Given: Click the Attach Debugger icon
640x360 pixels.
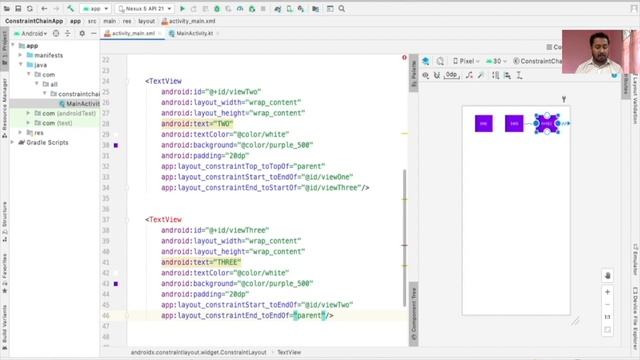Looking at the screenshot, I should click(x=252, y=9).
